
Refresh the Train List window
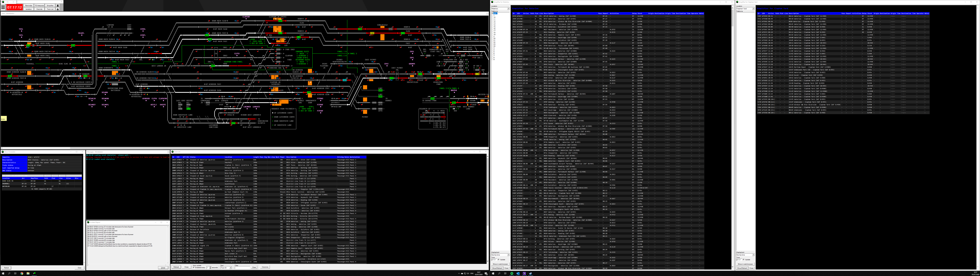click(176, 267)
